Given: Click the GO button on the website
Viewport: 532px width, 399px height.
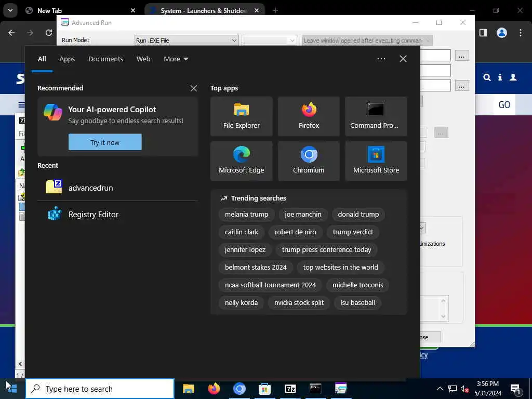Looking at the screenshot, I should pyautogui.click(x=504, y=104).
